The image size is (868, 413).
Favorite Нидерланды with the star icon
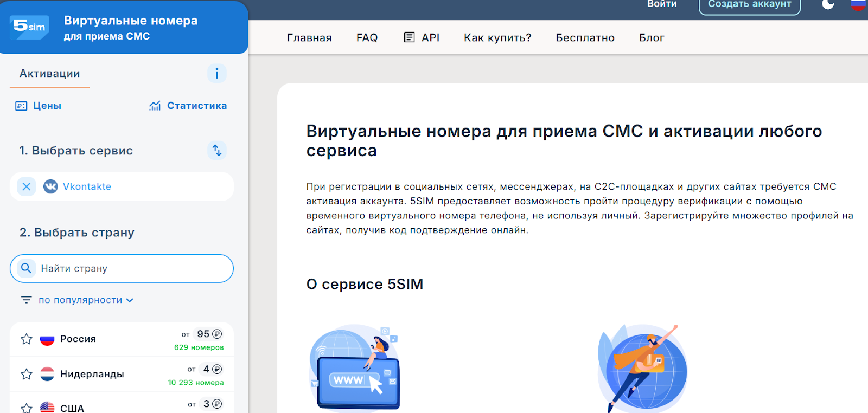click(x=27, y=374)
